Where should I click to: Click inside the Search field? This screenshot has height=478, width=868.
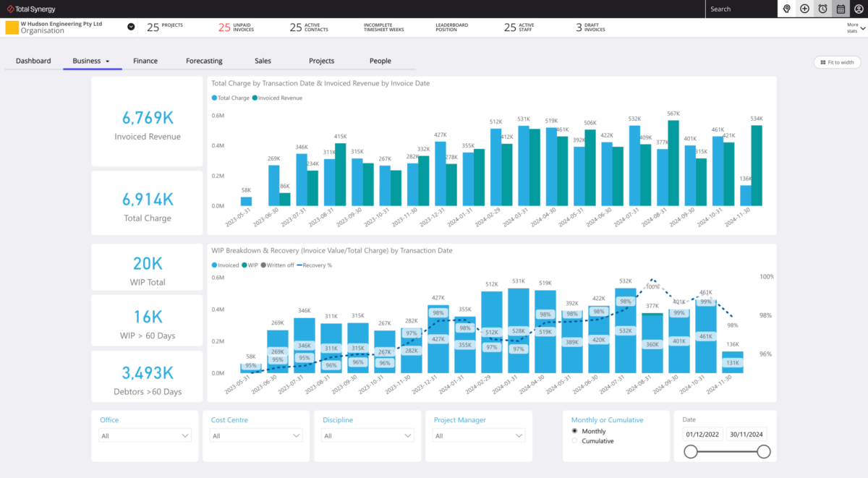(x=741, y=9)
